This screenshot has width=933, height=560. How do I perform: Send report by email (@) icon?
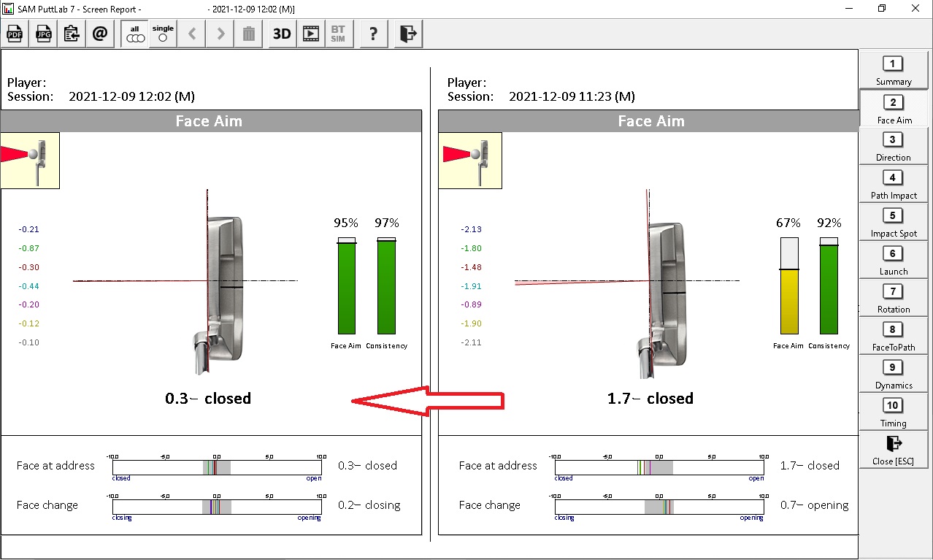click(x=100, y=34)
